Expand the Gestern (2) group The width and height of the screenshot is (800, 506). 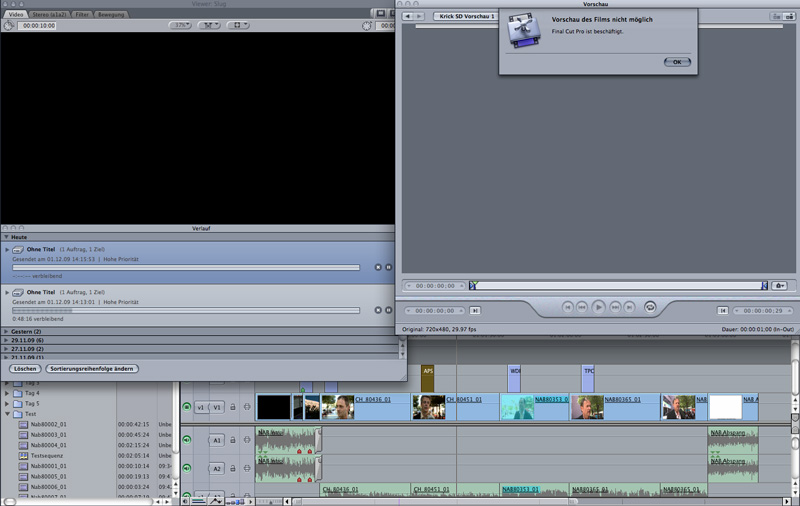pos(6,331)
